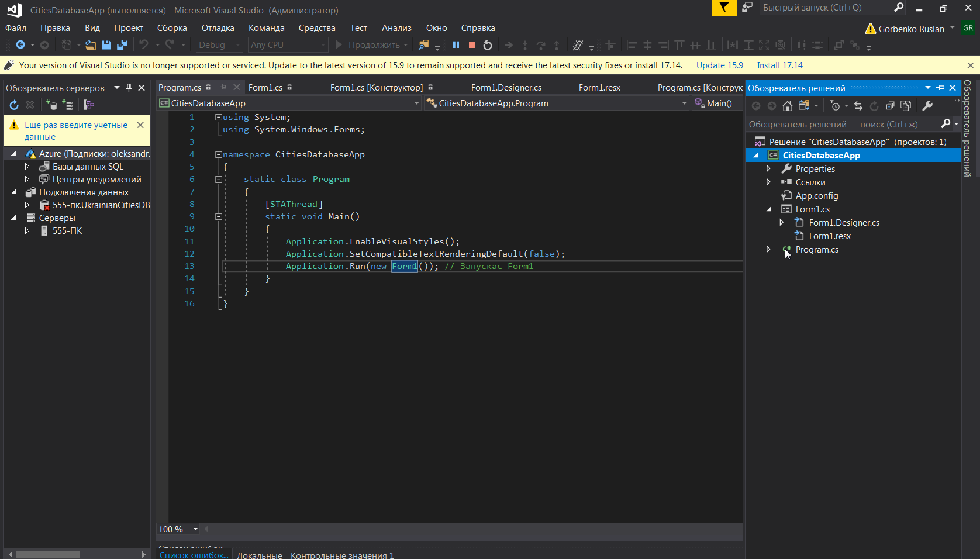980x559 pixels.
Task: Click the Install 17.14 link
Action: point(779,65)
